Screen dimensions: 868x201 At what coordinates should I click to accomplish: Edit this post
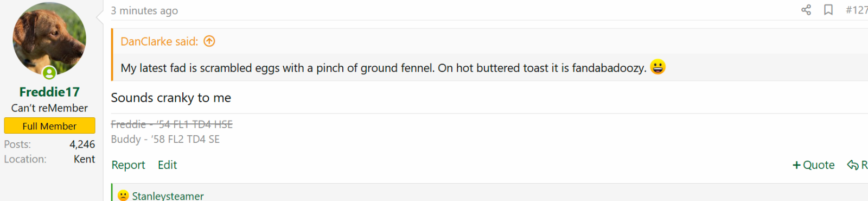click(167, 165)
